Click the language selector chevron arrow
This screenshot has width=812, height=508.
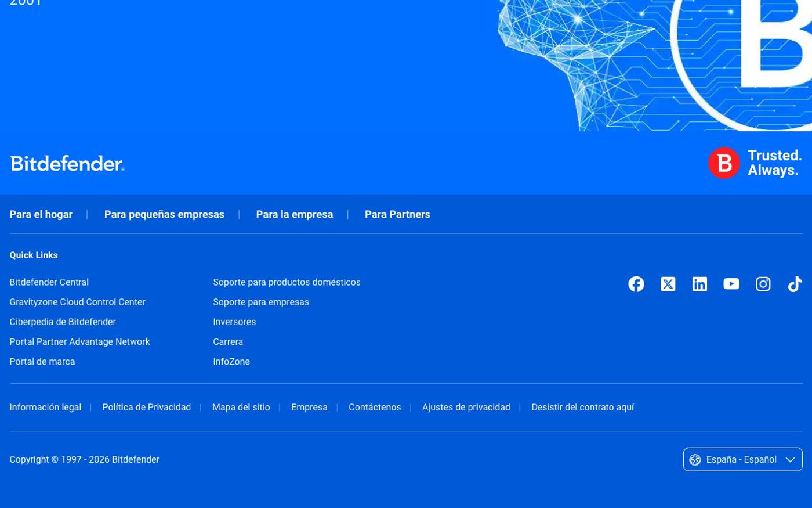pyautogui.click(x=790, y=460)
